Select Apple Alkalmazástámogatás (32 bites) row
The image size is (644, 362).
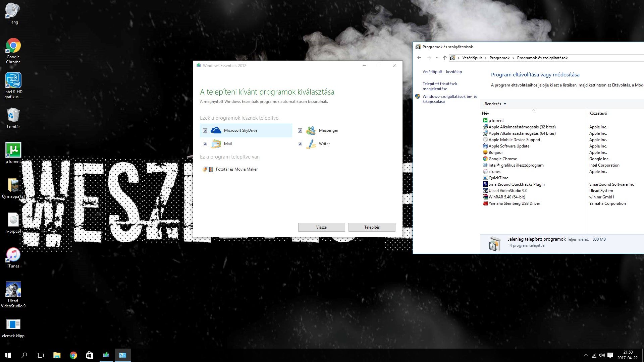[x=519, y=127]
